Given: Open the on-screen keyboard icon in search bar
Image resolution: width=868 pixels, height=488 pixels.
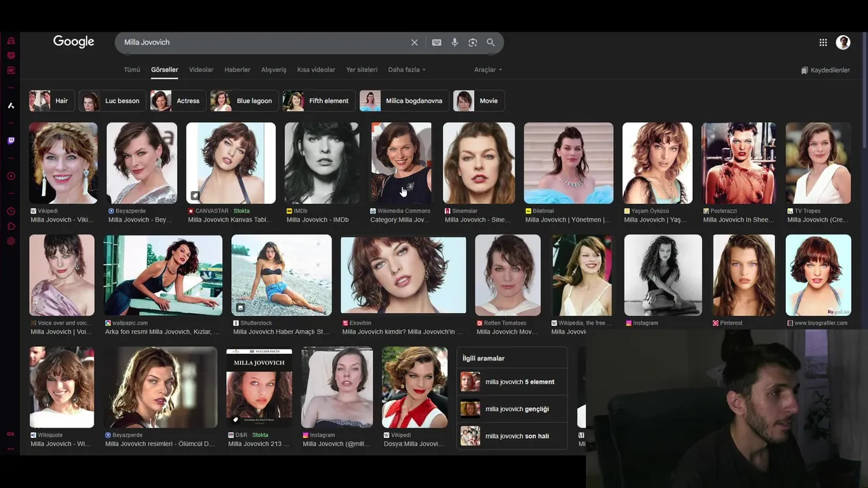Looking at the screenshot, I should 437,42.
